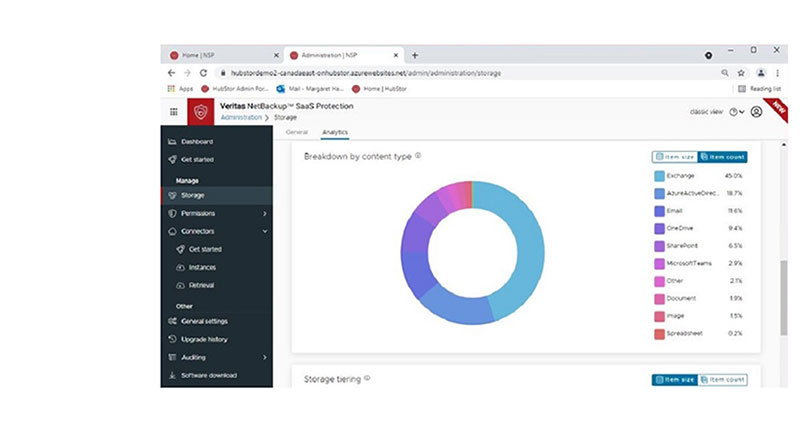Screen dimensions: 800x438
Task: Bookmark this page with star icon
Action: click(741, 73)
